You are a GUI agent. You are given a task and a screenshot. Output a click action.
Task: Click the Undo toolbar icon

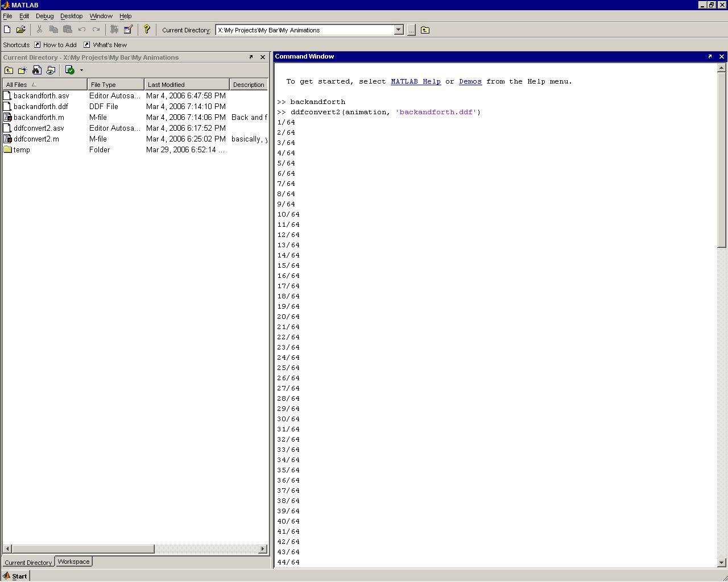click(82, 30)
